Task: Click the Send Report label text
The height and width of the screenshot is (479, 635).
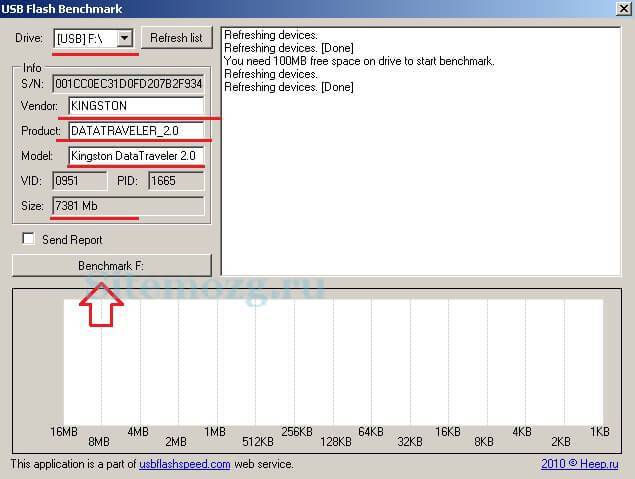Action: 72,240
